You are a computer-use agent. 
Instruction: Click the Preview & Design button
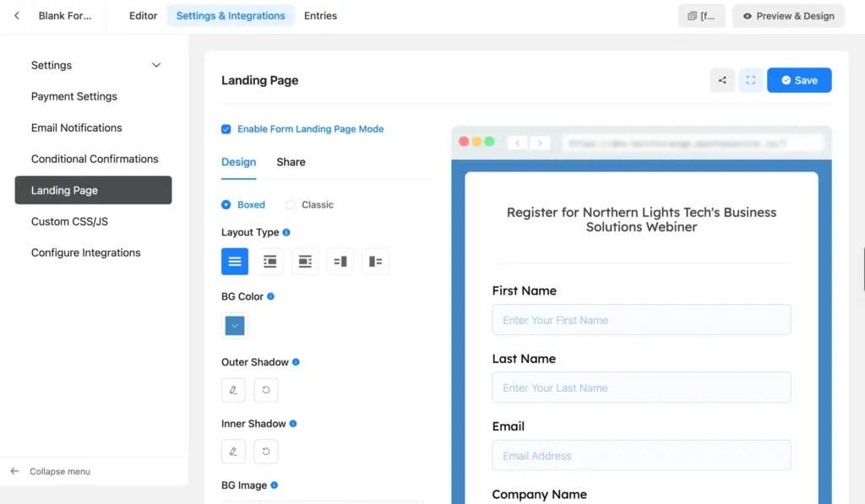coord(789,16)
